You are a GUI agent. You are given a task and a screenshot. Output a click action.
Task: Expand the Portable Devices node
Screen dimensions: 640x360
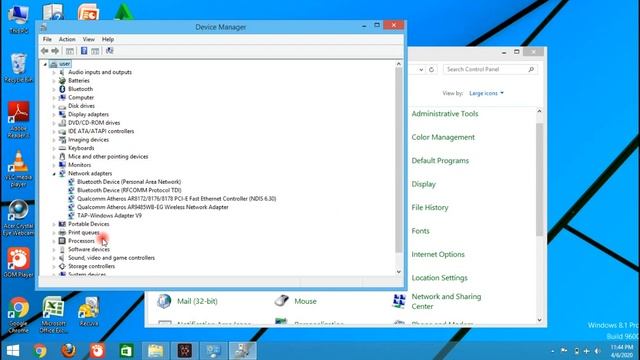54,224
